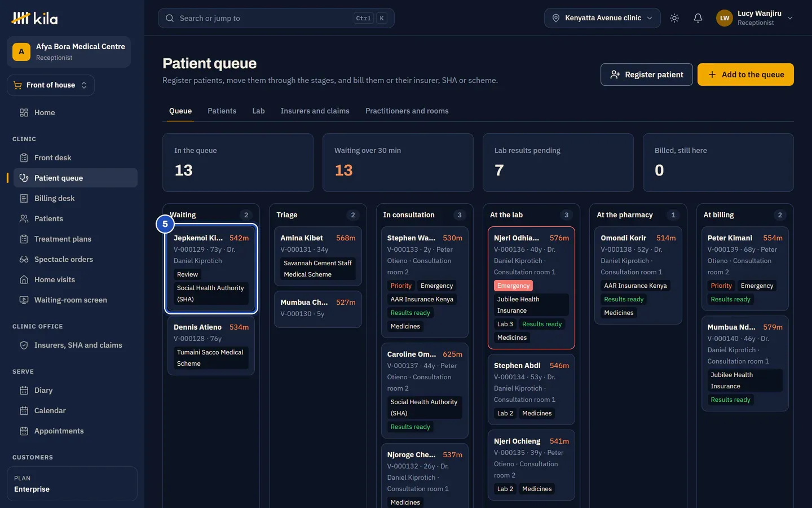Click the Diary calendar icon
This screenshot has width=812, height=508.
24,390
